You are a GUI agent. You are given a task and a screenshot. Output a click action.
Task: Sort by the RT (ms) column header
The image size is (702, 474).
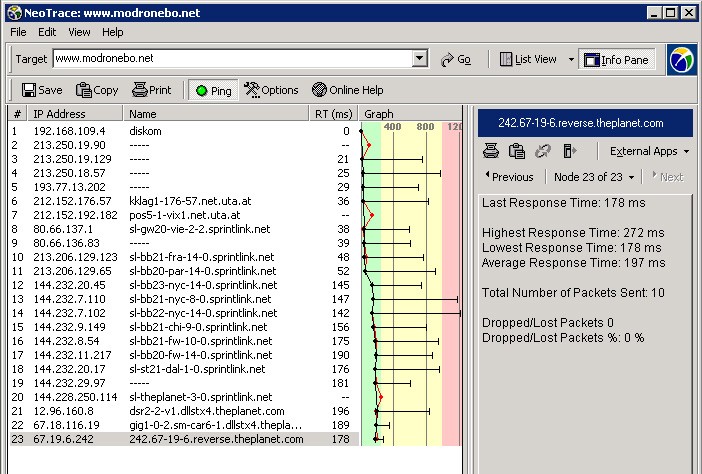(x=334, y=114)
